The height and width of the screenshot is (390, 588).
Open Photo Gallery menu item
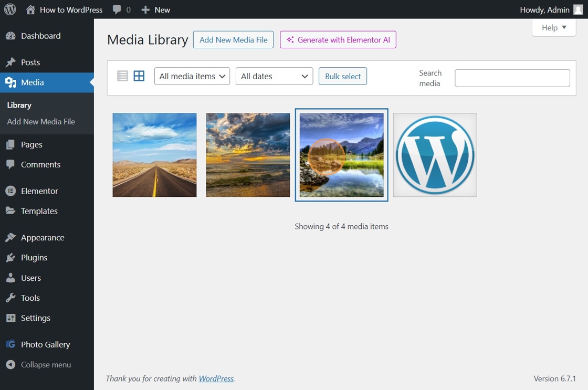45,344
